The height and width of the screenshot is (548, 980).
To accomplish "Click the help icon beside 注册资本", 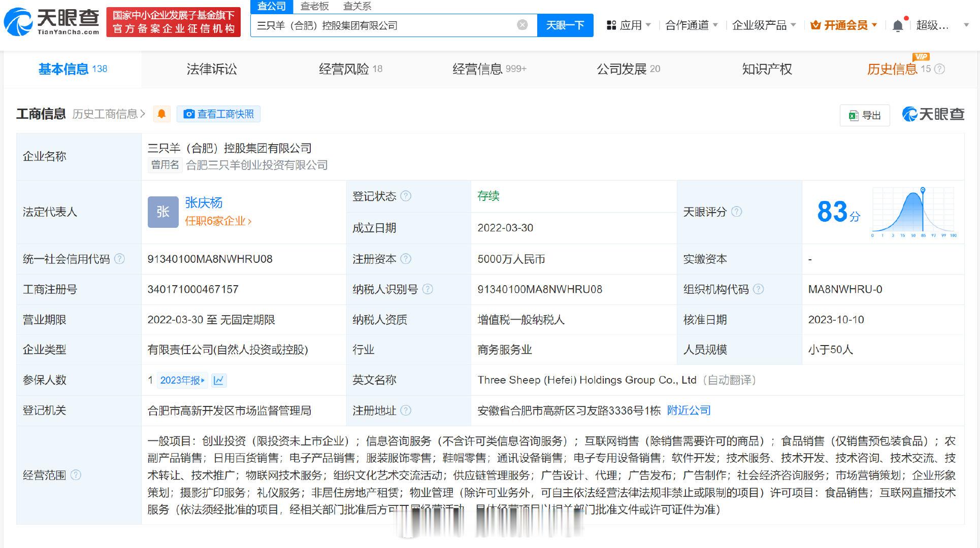I will 406,259.
